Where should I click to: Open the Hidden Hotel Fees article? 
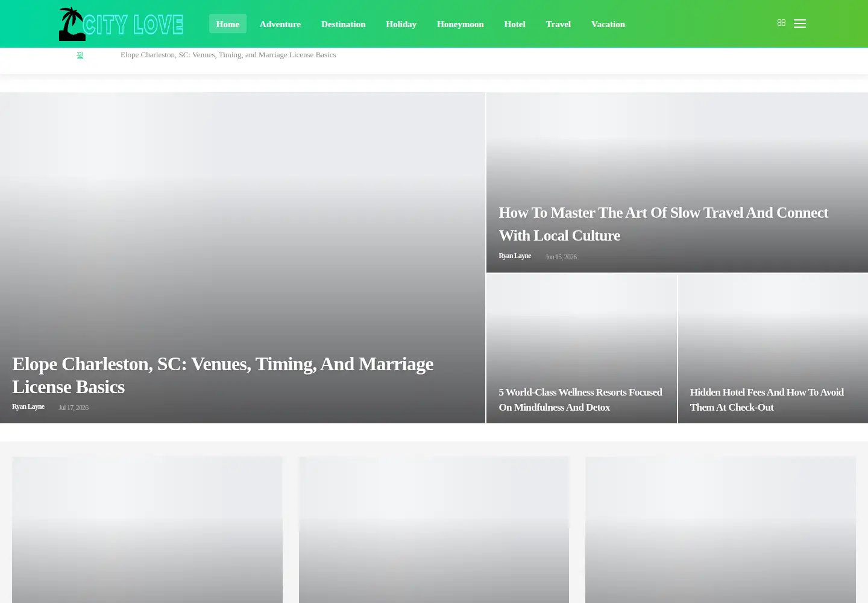coord(767,399)
